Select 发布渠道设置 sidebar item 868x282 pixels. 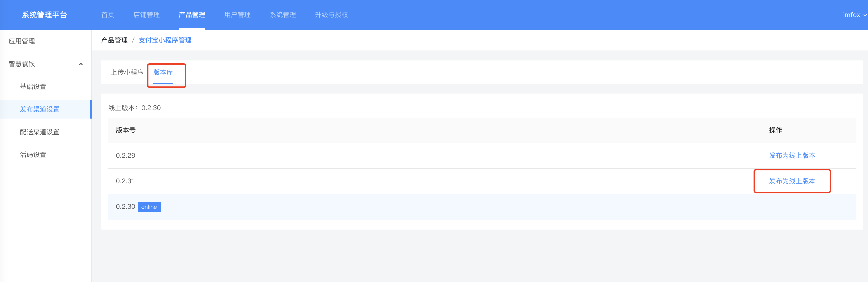point(39,109)
